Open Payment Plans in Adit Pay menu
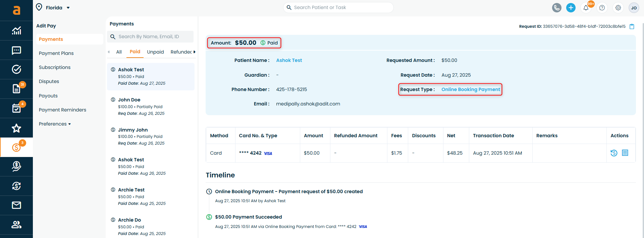 [56, 53]
